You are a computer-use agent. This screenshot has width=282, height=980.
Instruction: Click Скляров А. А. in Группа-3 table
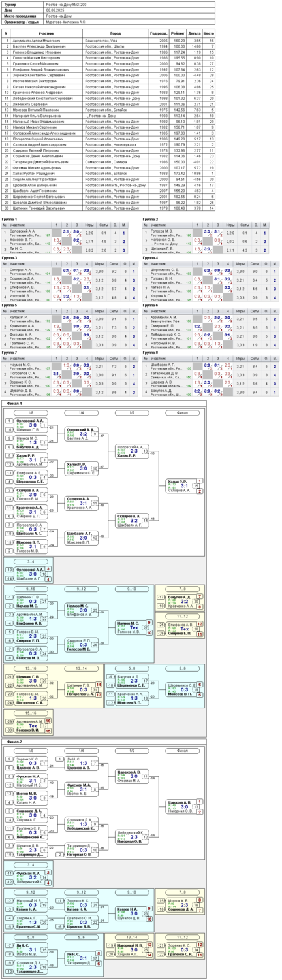19,269
